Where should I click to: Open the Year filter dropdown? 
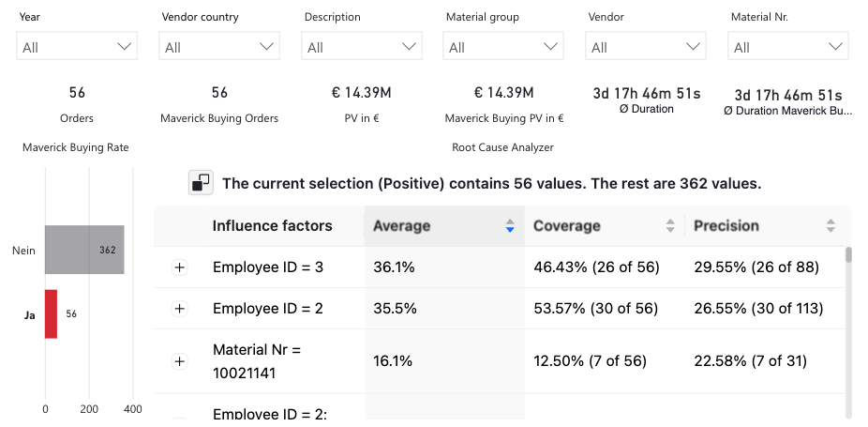(x=77, y=47)
